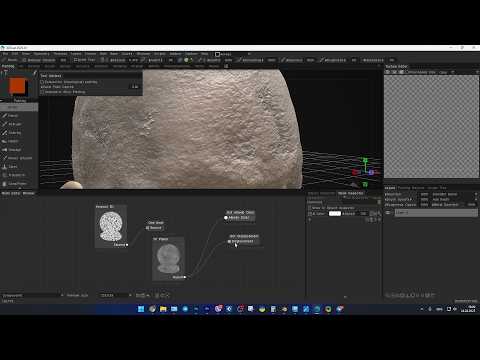The width and height of the screenshot is (480, 360).
Task: Toggle last checkbox in tool options panel
Action: pos(42,92)
